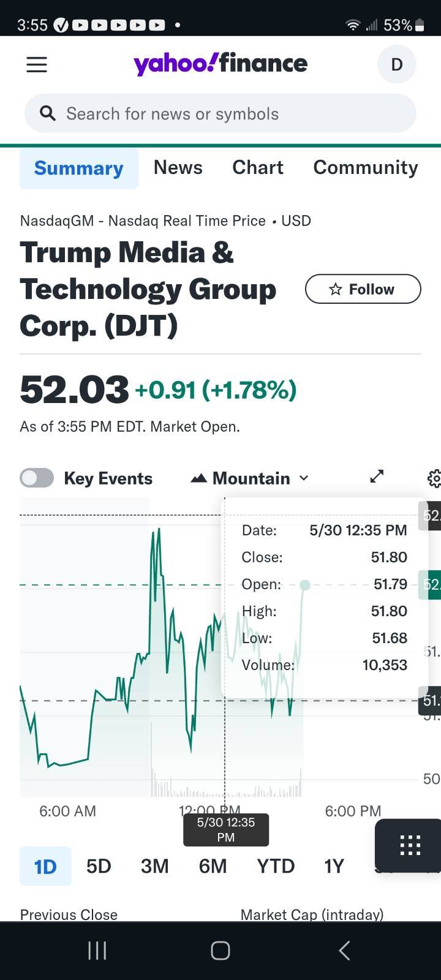Focus the search news or symbols field
Viewport: 441px width, 980px height.
coord(233,114)
